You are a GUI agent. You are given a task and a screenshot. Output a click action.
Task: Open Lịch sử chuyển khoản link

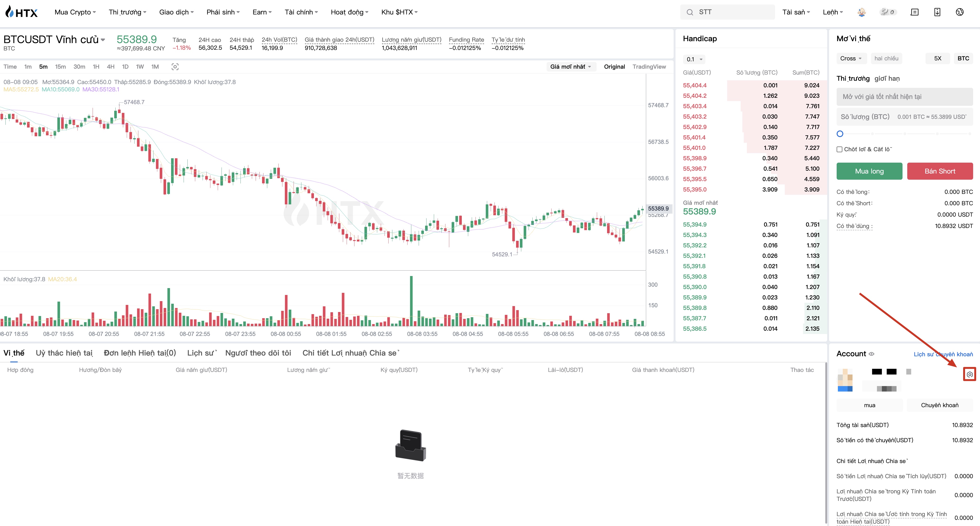point(943,354)
